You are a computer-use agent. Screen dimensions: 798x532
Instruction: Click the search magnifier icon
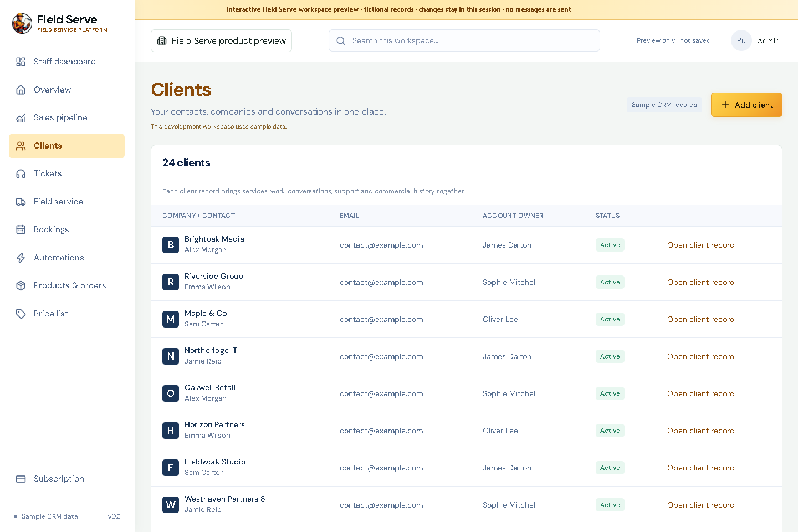341,40
